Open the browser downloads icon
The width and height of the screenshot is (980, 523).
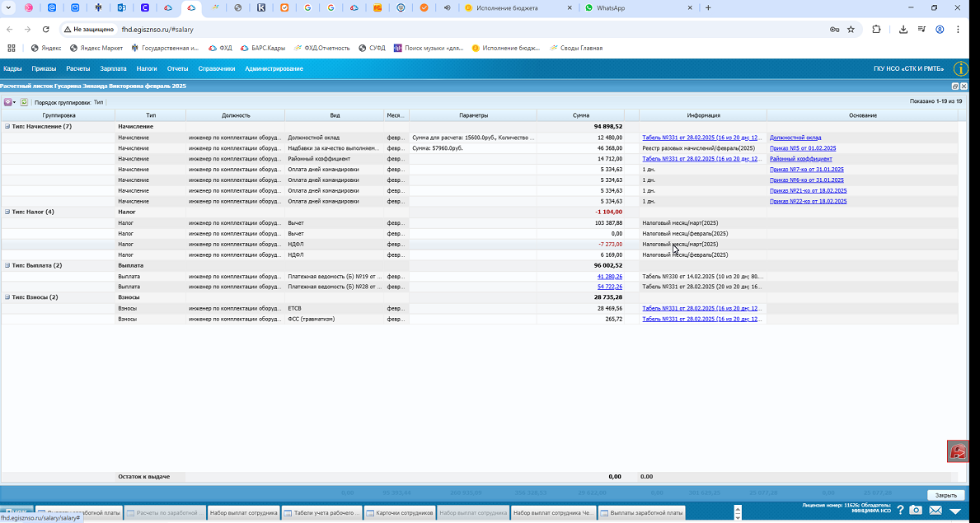pos(903,30)
